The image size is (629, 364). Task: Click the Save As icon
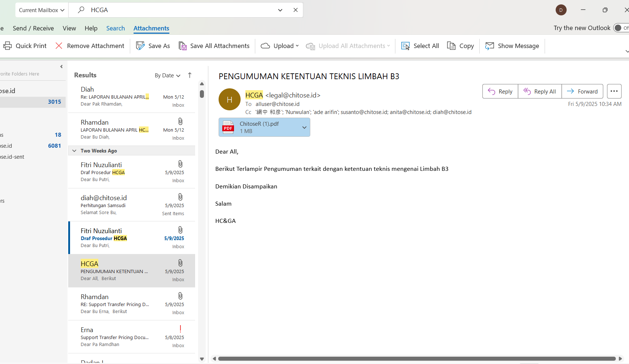coord(140,46)
